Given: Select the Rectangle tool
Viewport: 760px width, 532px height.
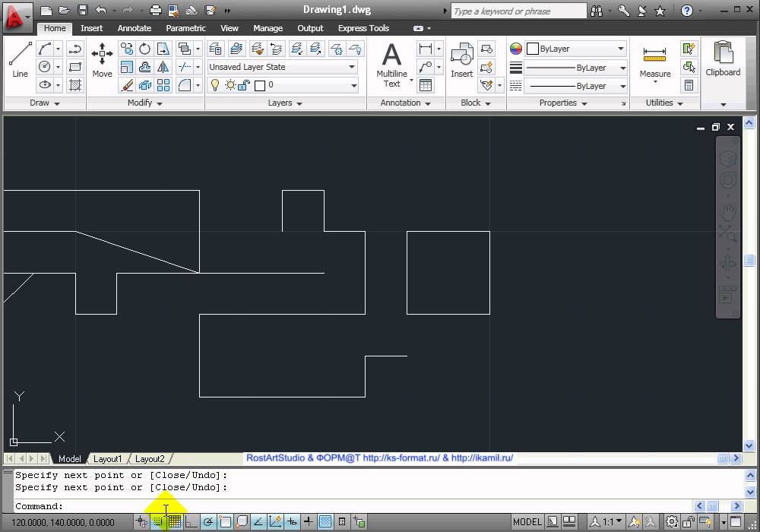Looking at the screenshot, I should [74, 67].
